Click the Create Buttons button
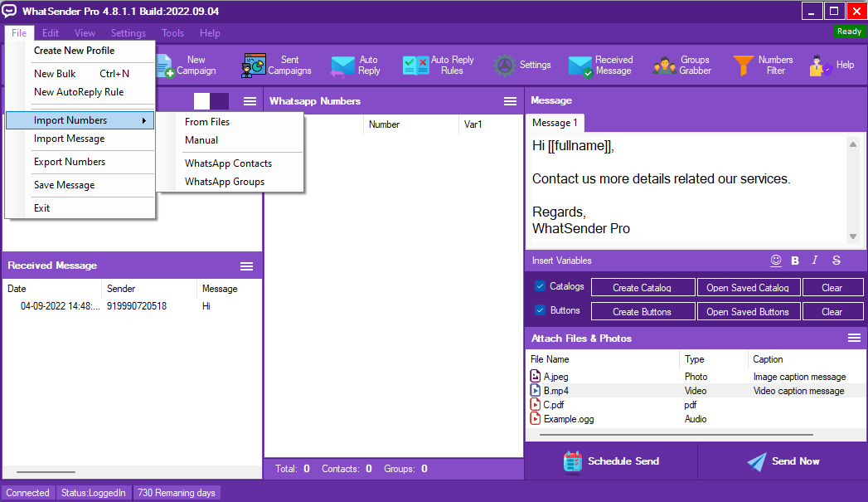 click(x=643, y=311)
